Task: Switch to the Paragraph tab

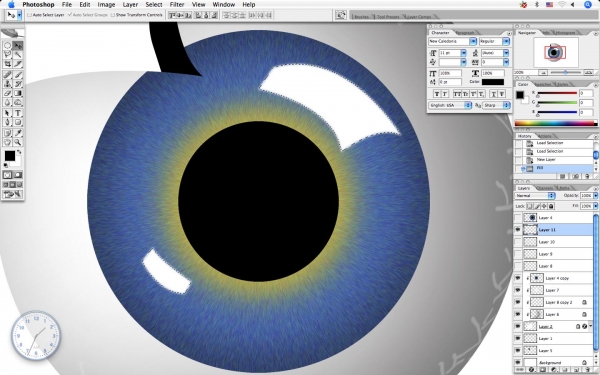Action: point(465,33)
